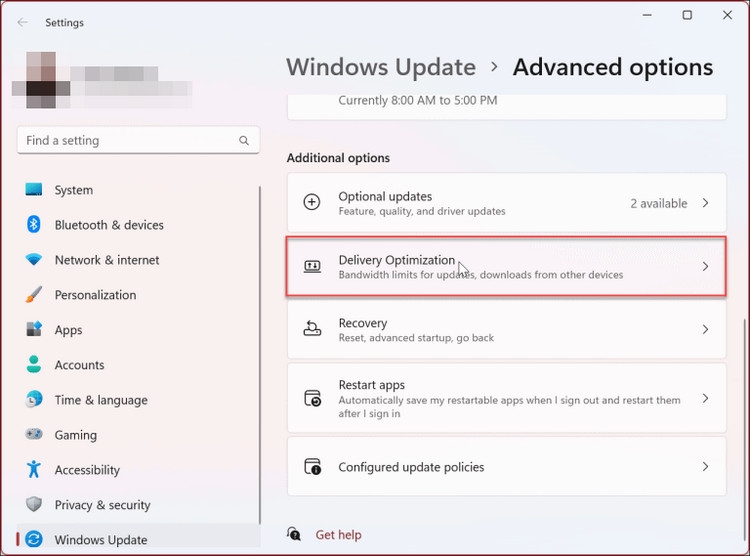
Task: Click the System monitor icon
Action: [x=33, y=189]
